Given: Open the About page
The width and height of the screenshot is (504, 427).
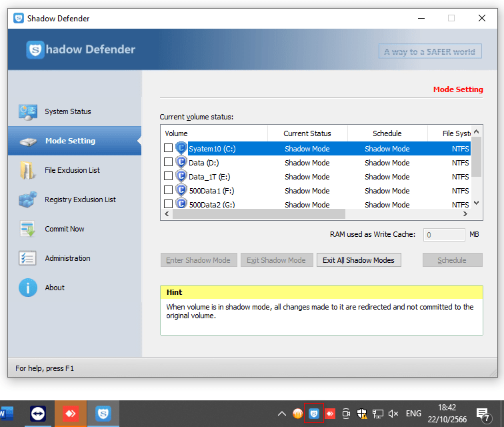Looking at the screenshot, I should pyautogui.click(x=75, y=288).
